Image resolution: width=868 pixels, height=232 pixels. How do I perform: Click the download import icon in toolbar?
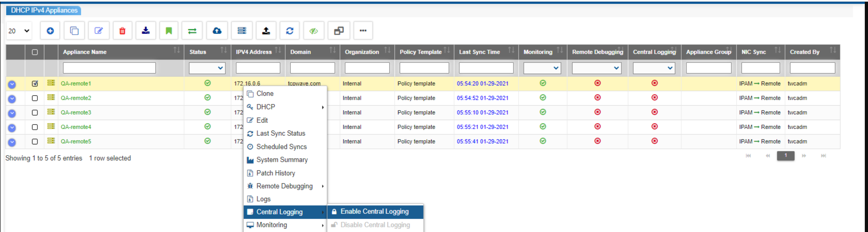pyautogui.click(x=146, y=31)
